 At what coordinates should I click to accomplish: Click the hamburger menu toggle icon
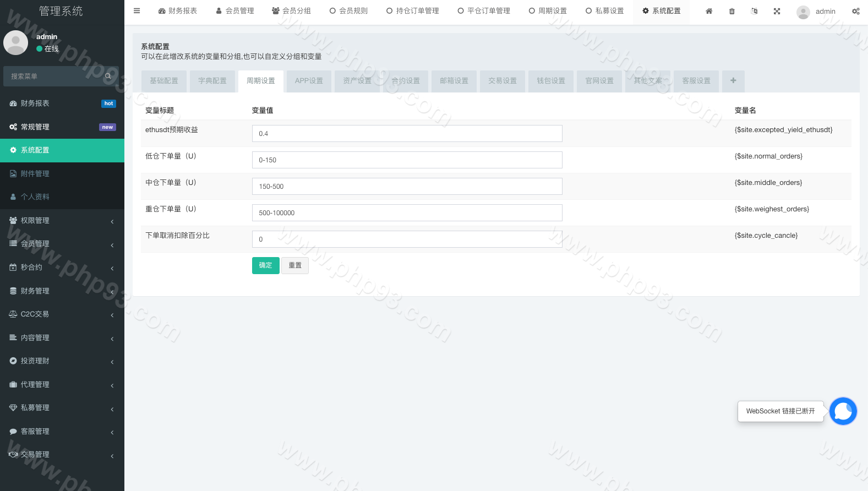click(137, 11)
